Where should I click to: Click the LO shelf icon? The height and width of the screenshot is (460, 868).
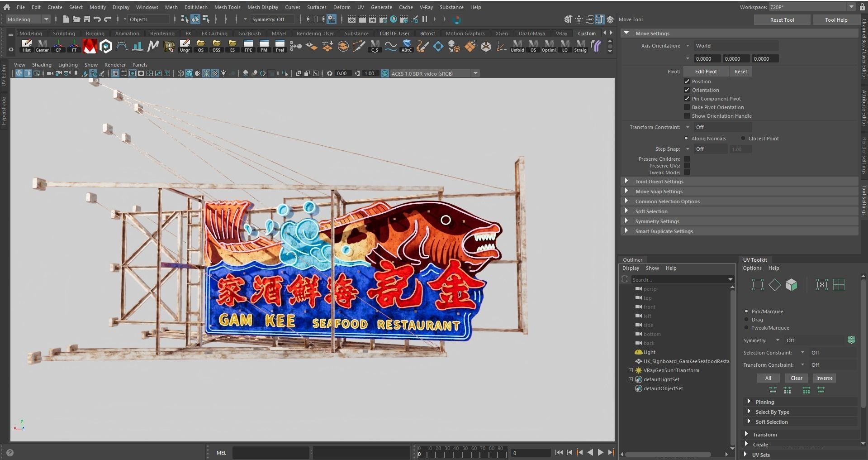tap(564, 46)
